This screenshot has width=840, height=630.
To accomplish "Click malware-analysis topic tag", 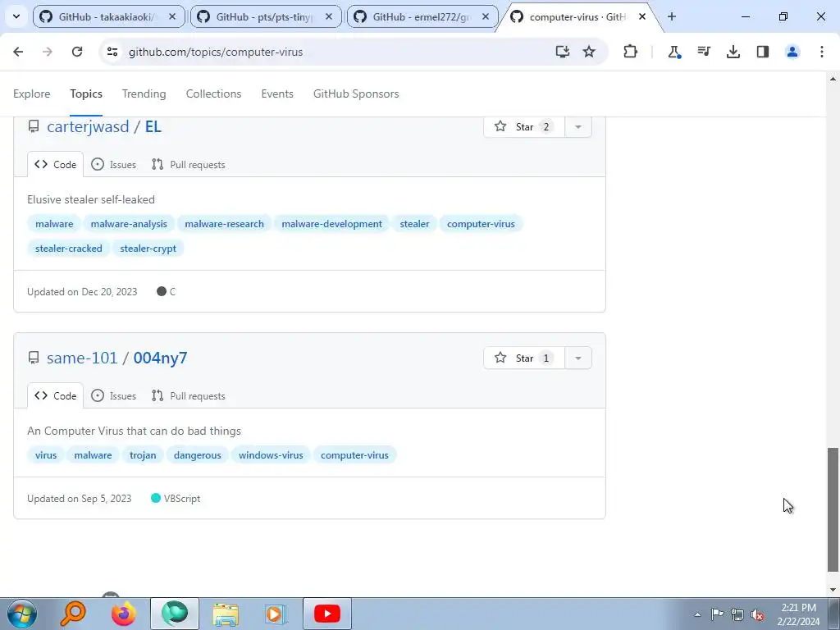I will 129,224.
